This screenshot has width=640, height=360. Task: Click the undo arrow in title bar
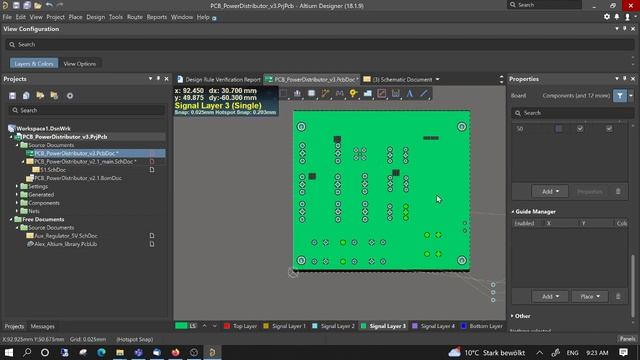pos(49,5)
